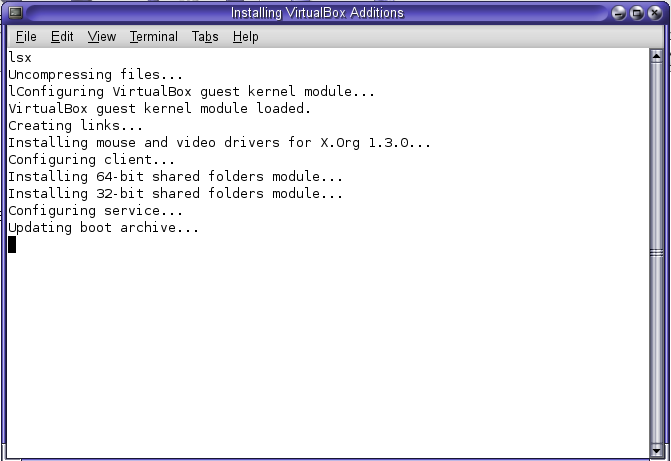Screen dimensions: 671x461
Task: Click the vertical scrollbar thumb
Action: (656, 253)
